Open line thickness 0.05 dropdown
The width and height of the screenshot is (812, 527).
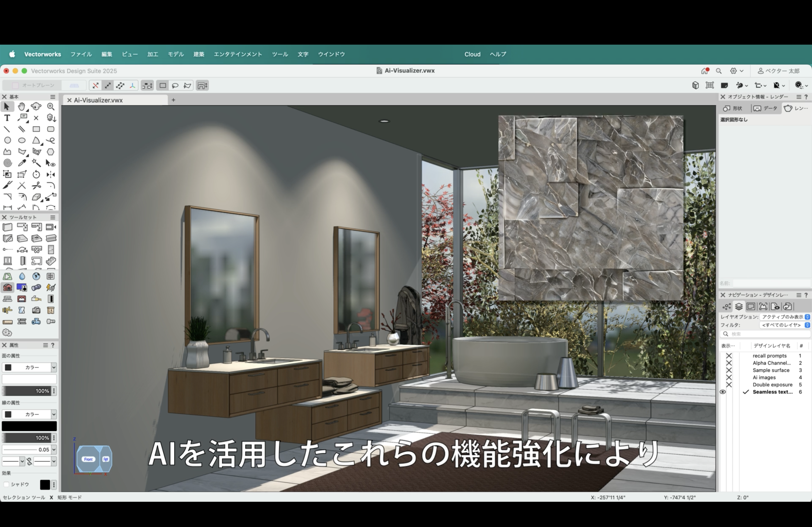53,450
